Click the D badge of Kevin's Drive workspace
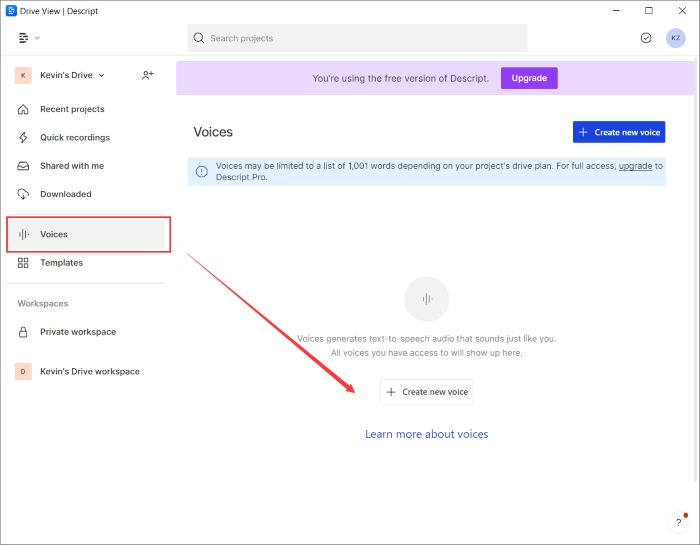This screenshot has height=545, width=700. [23, 371]
